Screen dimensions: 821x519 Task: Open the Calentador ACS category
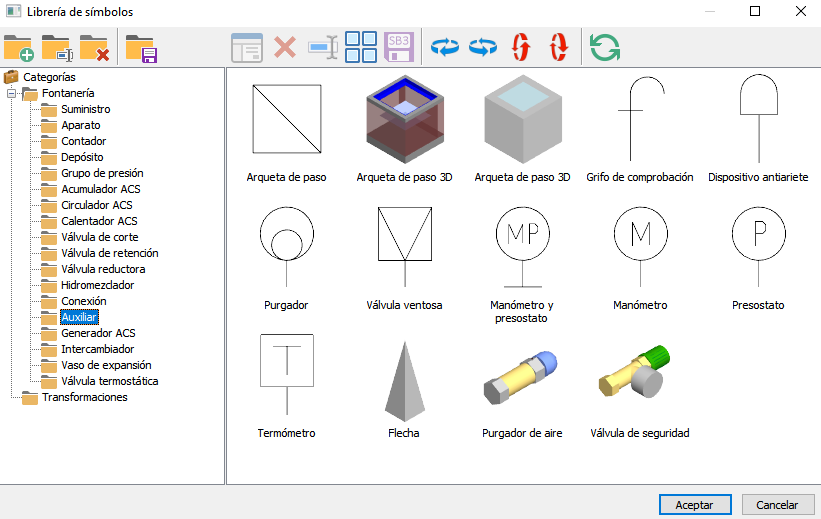click(x=99, y=221)
